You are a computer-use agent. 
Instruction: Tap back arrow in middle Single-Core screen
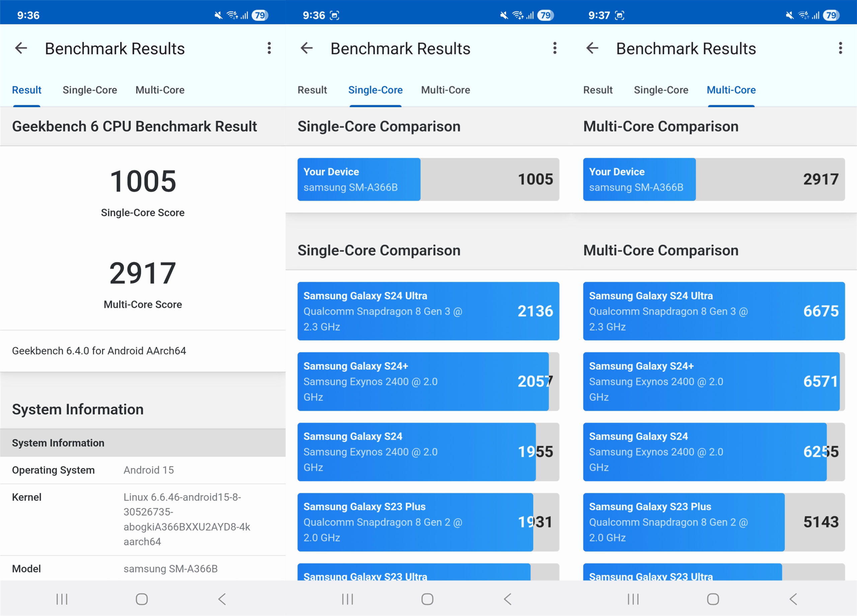tap(307, 48)
